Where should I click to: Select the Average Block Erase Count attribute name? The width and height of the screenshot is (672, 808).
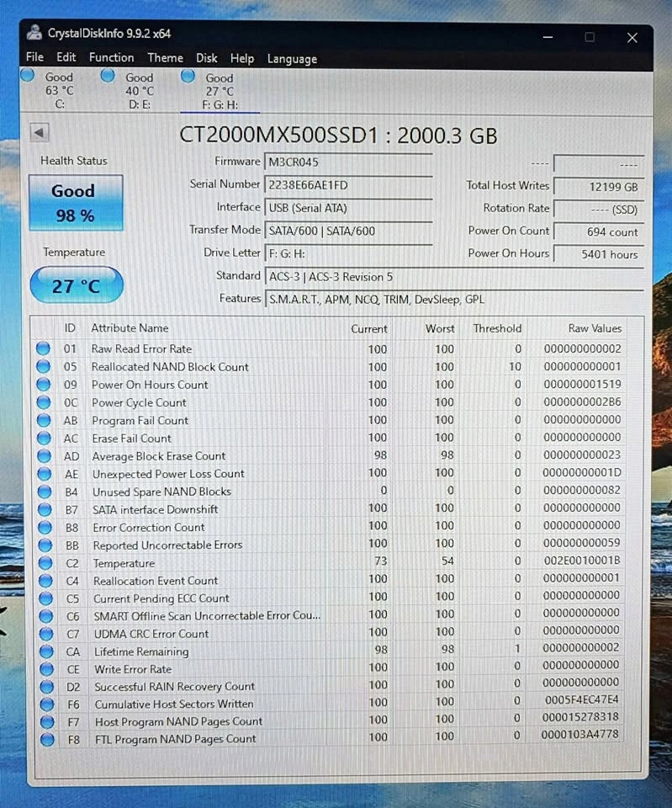click(159, 456)
